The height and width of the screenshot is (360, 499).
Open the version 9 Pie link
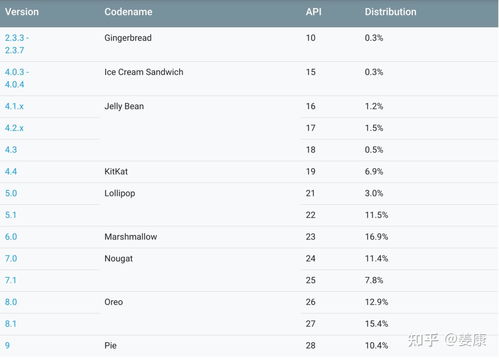click(x=7, y=345)
